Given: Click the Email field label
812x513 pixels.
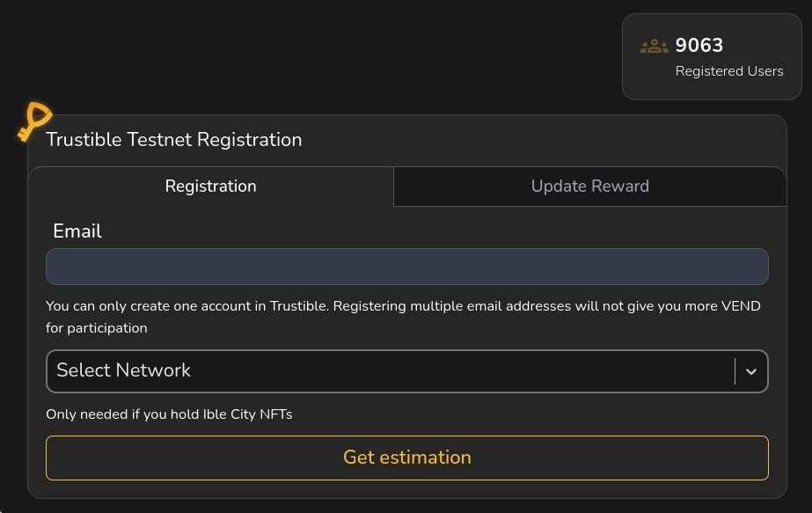Looking at the screenshot, I should click(77, 231).
